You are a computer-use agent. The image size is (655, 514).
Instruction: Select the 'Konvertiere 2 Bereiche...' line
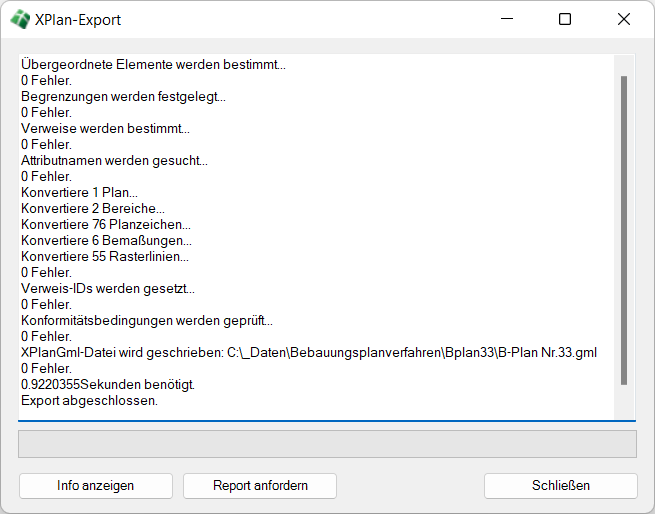point(92,209)
